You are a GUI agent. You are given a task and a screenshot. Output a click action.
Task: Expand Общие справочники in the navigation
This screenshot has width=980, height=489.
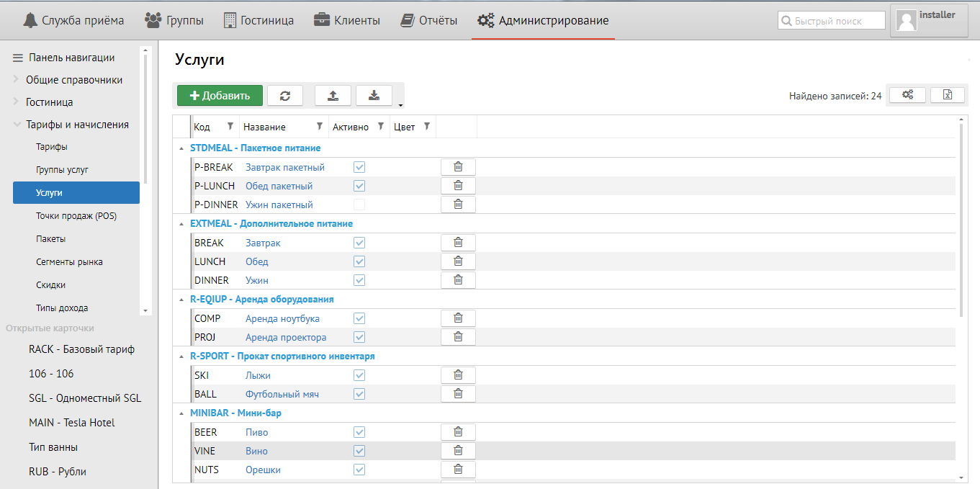tap(16, 80)
